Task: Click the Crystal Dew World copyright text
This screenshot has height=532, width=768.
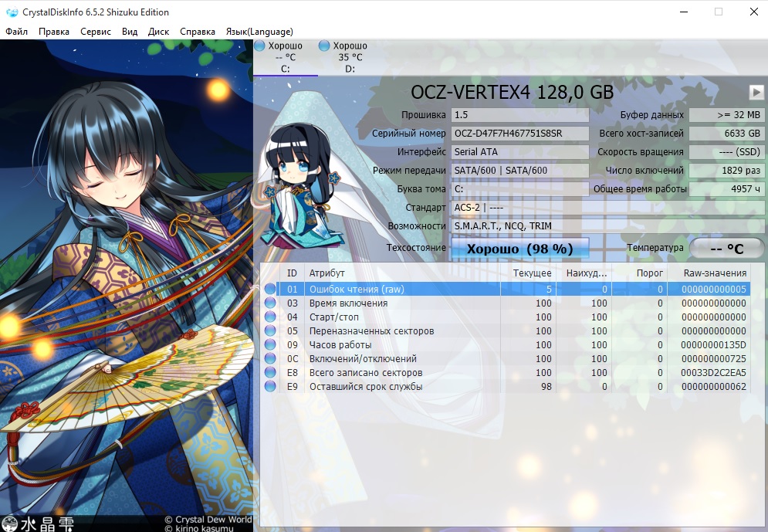Action: coord(208,520)
